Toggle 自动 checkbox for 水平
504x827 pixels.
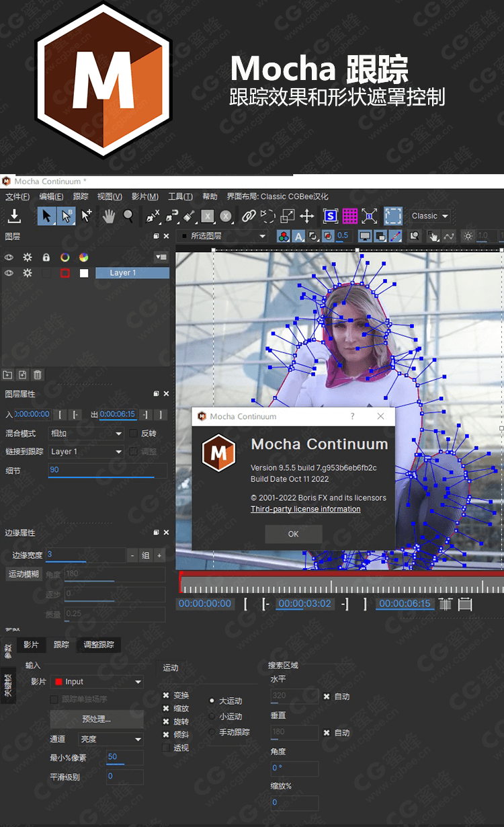coord(327,697)
